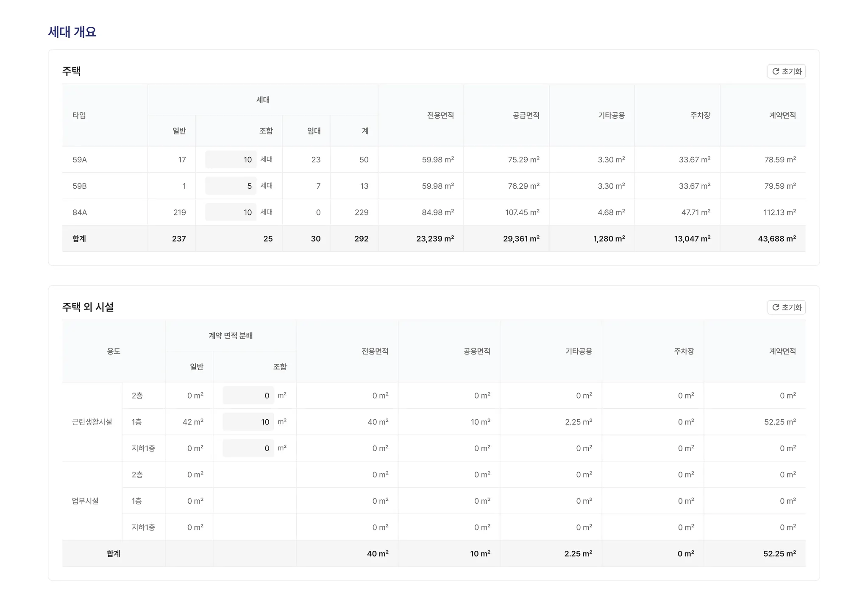Viewport: 868px width, 605px height.
Task: Edit the 조합 input for 59A row
Action: click(x=231, y=159)
